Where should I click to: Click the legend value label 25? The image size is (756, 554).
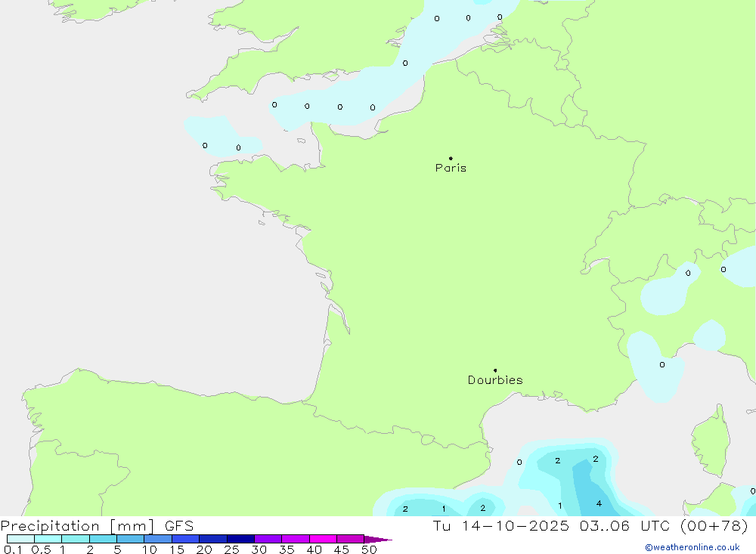point(231,549)
